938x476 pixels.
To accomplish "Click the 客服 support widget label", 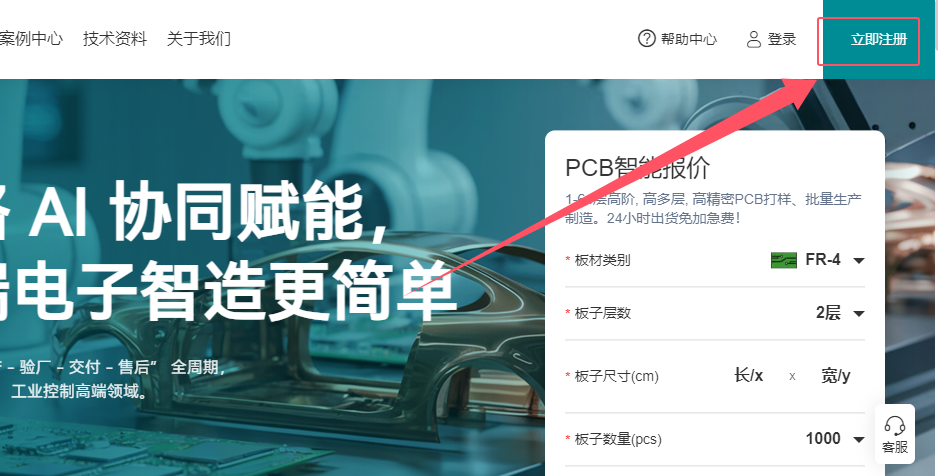I will click(895, 447).
